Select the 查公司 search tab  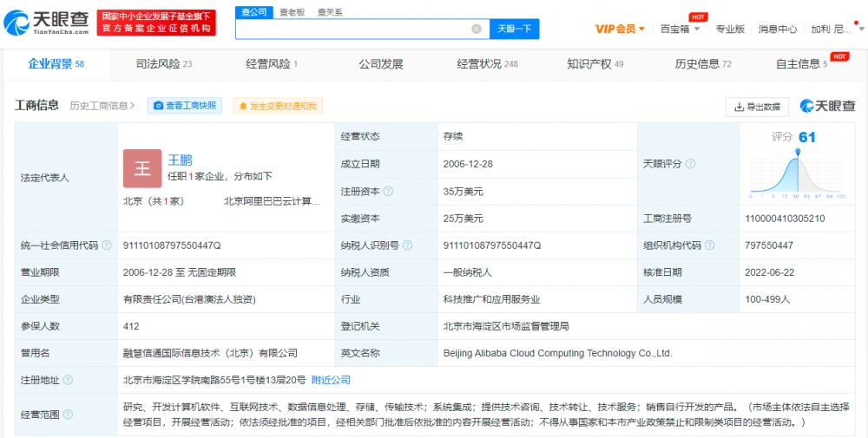coord(254,12)
